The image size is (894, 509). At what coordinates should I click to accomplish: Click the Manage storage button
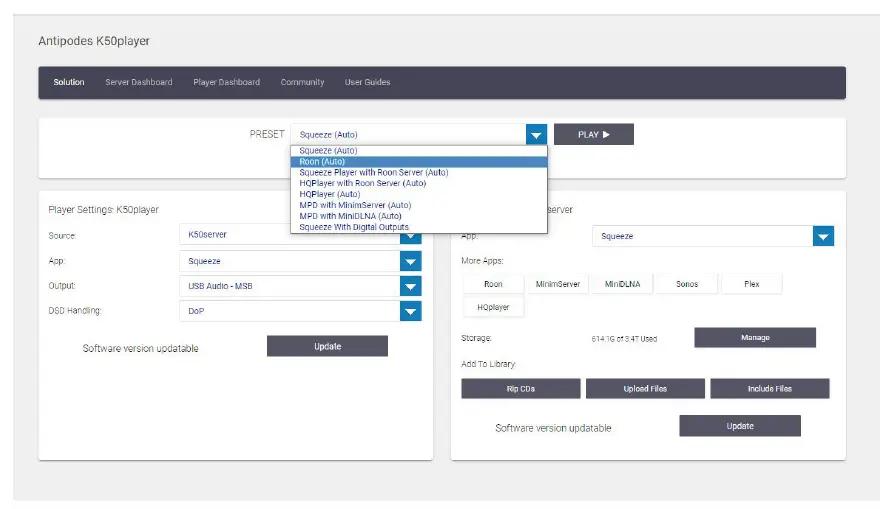(755, 337)
